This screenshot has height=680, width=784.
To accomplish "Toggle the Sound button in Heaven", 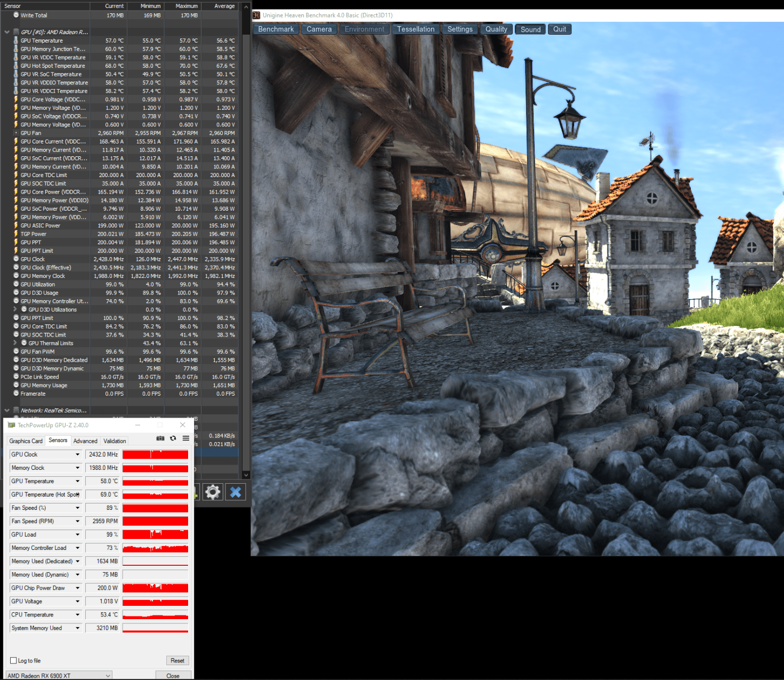I will pyautogui.click(x=530, y=29).
